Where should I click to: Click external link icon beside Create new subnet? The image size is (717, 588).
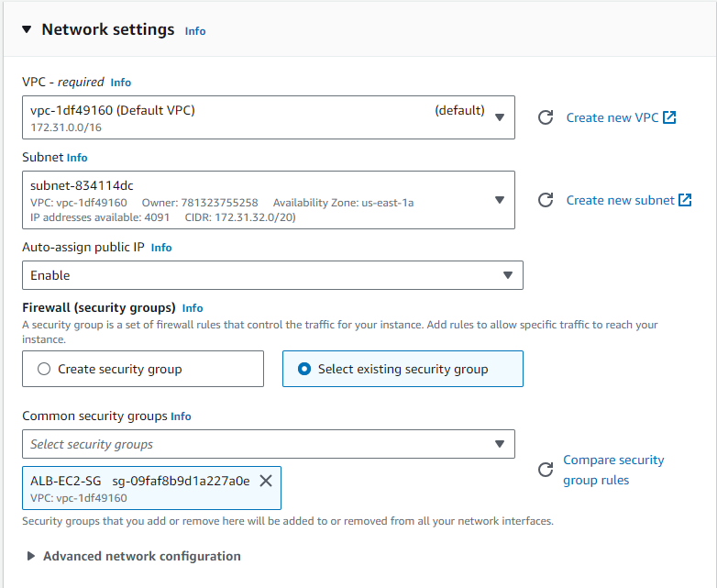click(685, 200)
